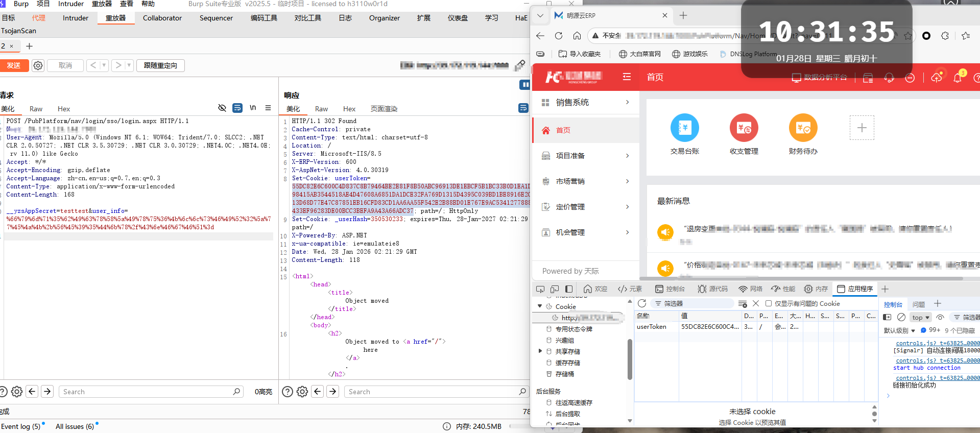Check only-show-problem Cookie checkbox

768,303
